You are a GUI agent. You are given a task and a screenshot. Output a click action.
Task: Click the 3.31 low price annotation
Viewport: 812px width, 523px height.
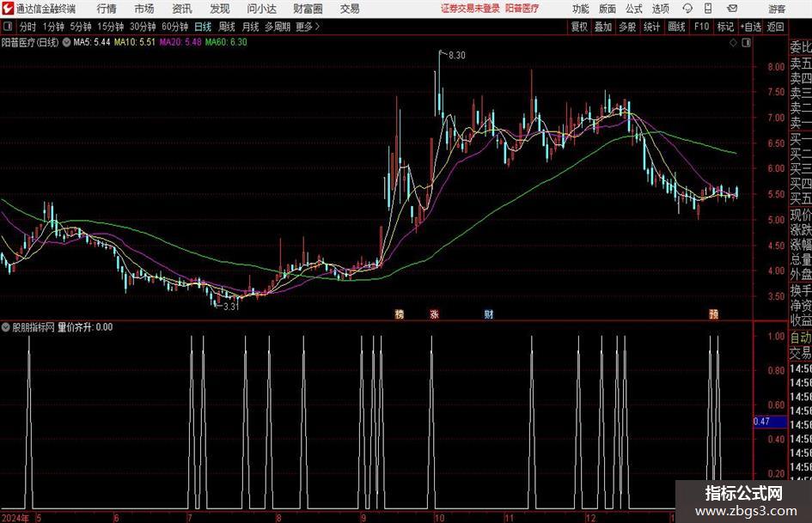[x=231, y=307]
